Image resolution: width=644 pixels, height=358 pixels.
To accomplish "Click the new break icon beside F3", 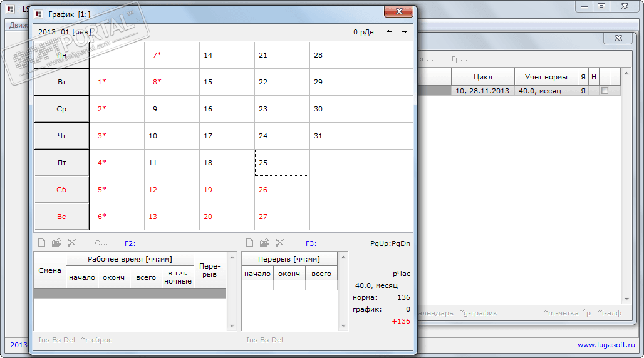I will 249,243.
